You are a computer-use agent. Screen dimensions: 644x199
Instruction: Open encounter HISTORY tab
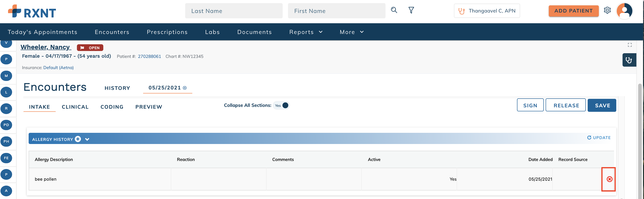coord(117,88)
